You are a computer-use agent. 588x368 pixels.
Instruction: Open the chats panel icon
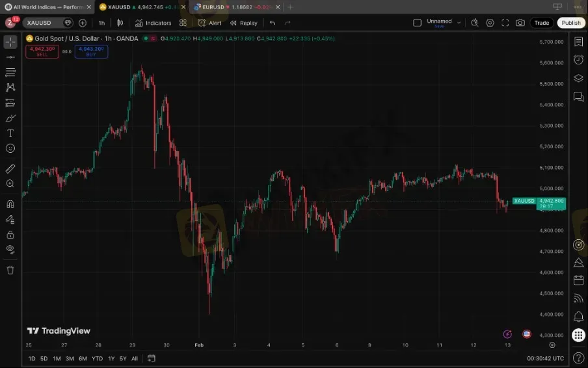pos(579,97)
